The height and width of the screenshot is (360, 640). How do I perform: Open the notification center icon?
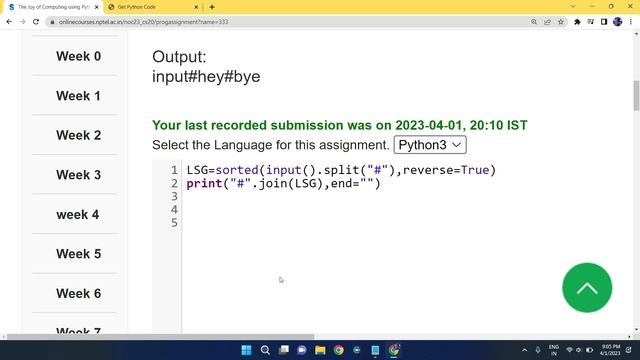pos(629,350)
